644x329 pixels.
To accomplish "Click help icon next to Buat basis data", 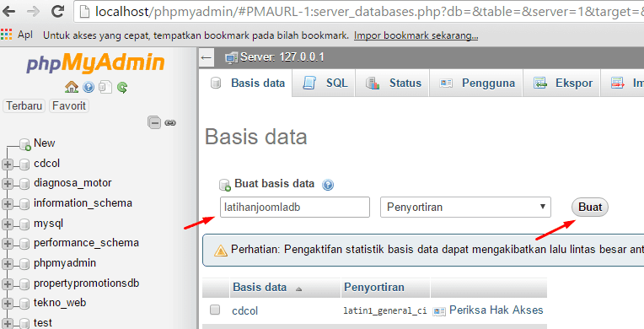I will [328, 185].
